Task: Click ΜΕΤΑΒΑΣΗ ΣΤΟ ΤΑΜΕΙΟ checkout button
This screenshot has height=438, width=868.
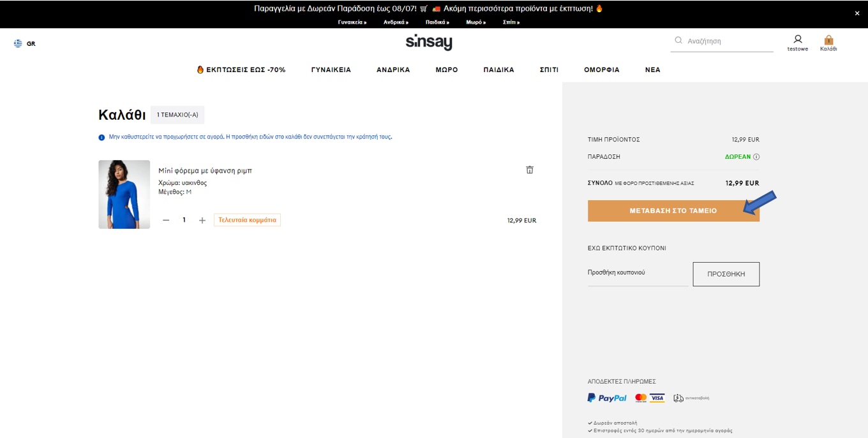Action: pos(673,210)
